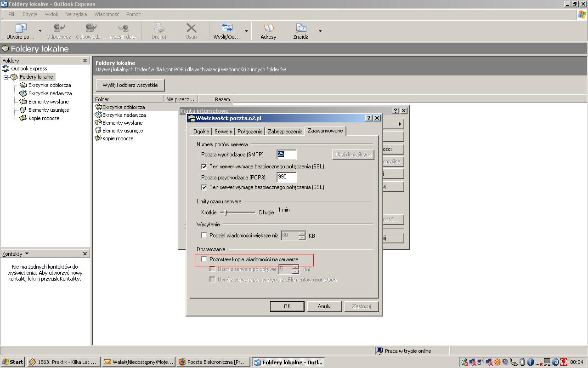Select Foldery lokalne in the folder tree
Viewport: 588px width, 368px height.
tap(36, 77)
